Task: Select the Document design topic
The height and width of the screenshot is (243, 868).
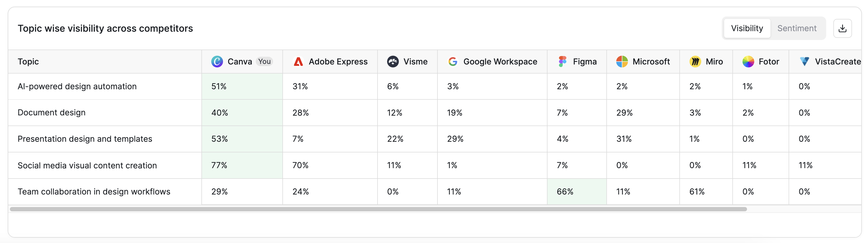Action: [x=52, y=112]
